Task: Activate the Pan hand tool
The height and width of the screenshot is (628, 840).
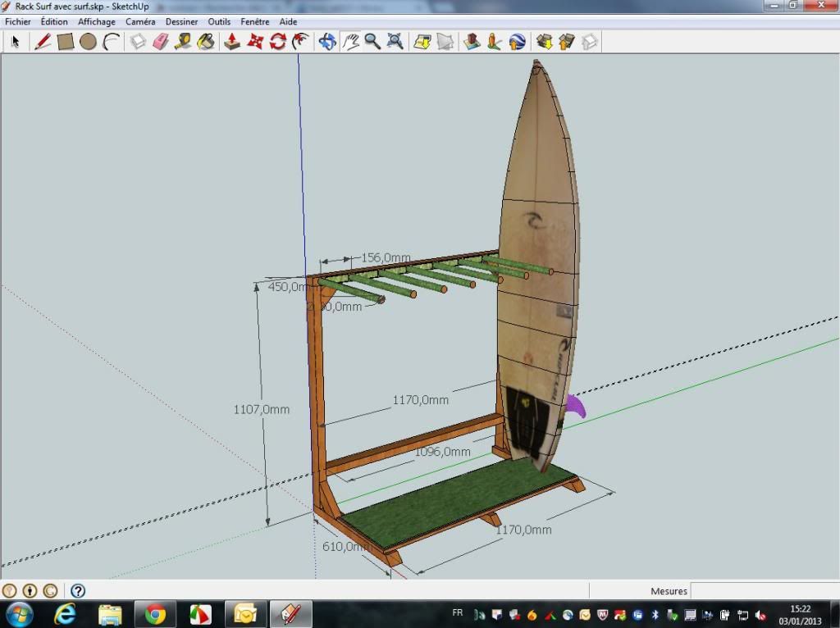Action: coord(350,42)
